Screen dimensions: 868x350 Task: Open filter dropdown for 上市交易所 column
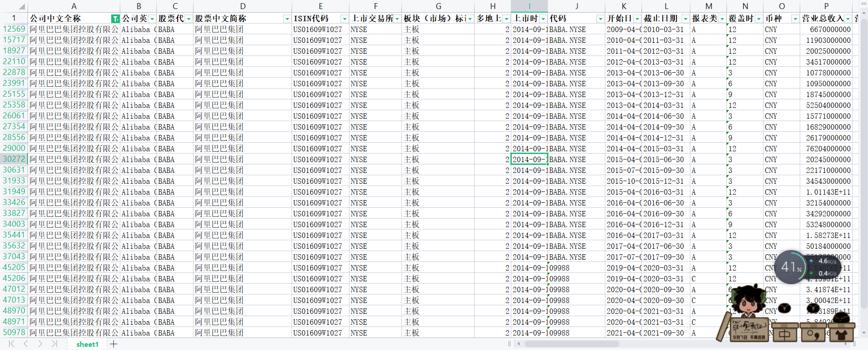(397, 19)
